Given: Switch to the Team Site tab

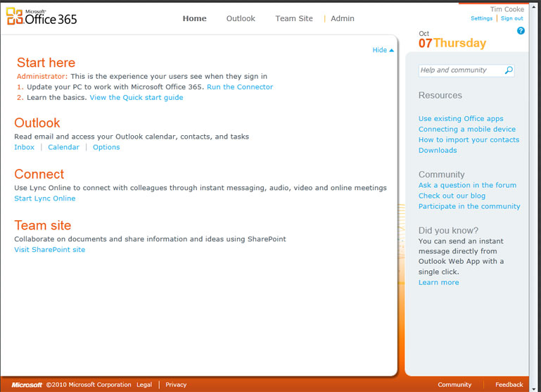Looking at the screenshot, I should click(294, 18).
